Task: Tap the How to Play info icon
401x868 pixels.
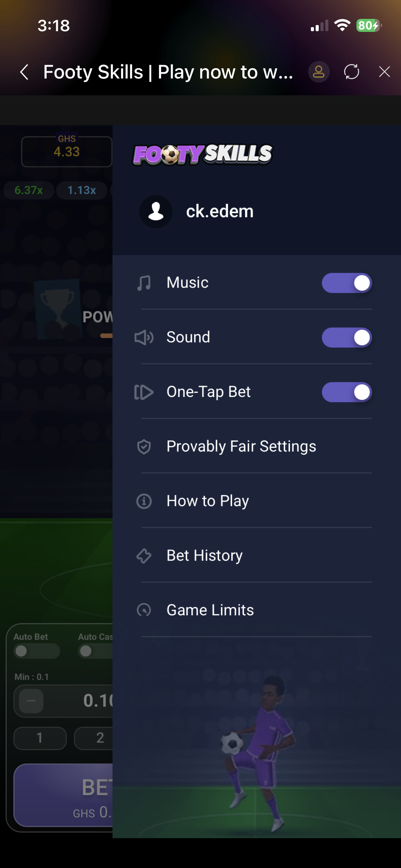Action: [x=144, y=501]
